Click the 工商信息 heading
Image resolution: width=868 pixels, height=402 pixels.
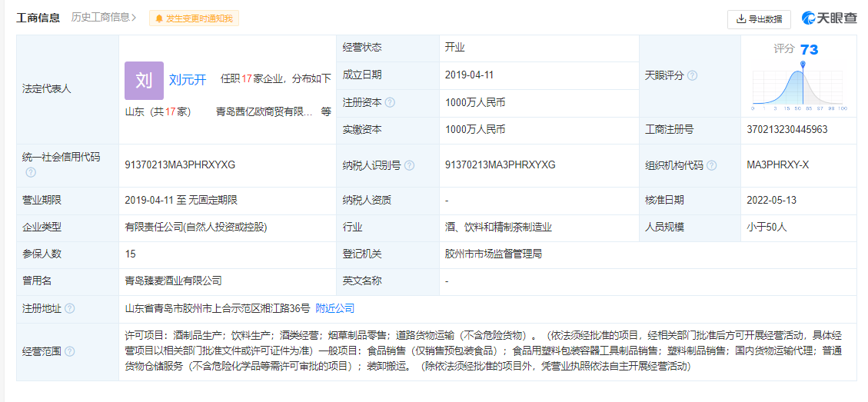38,18
